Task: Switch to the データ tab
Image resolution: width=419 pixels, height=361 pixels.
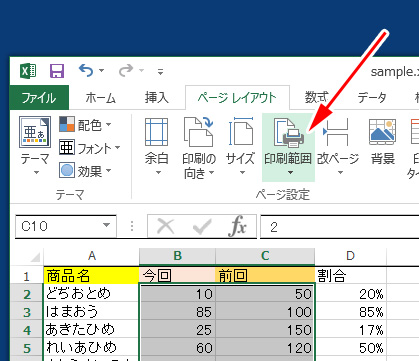Action: [372, 98]
